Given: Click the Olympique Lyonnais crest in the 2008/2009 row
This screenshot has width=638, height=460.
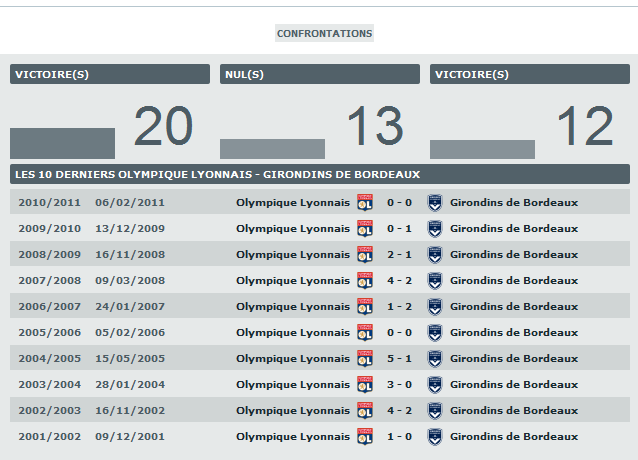Looking at the screenshot, I should pyautogui.click(x=365, y=254).
